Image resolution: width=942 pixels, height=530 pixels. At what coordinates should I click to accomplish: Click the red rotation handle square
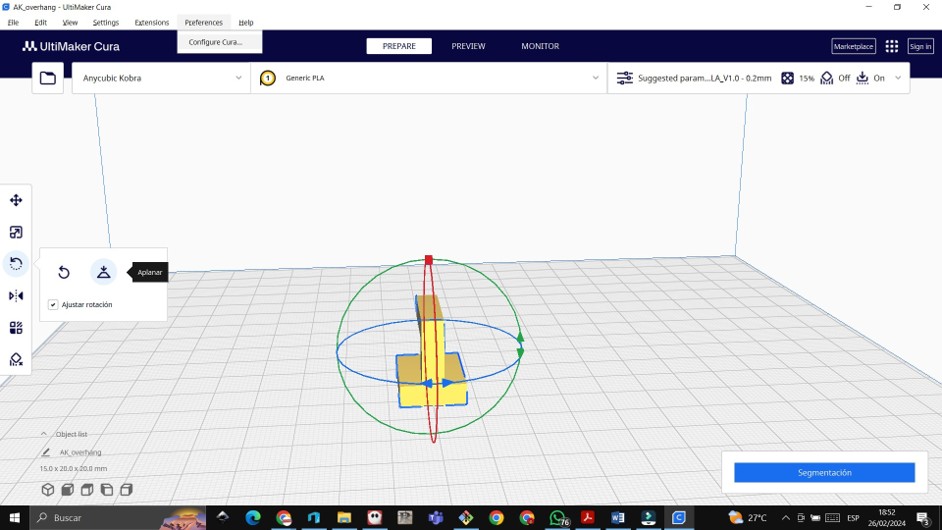tap(428, 260)
